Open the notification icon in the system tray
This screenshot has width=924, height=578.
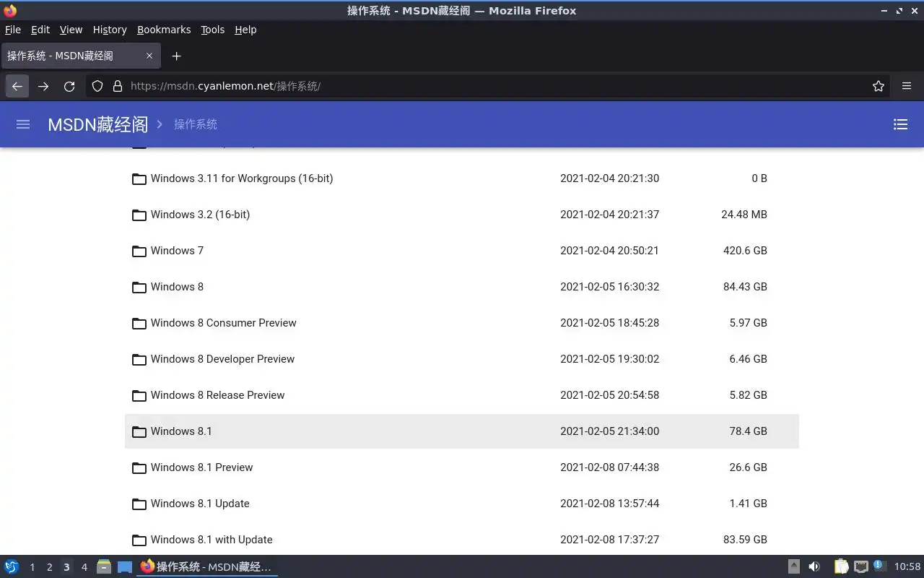pos(879,566)
